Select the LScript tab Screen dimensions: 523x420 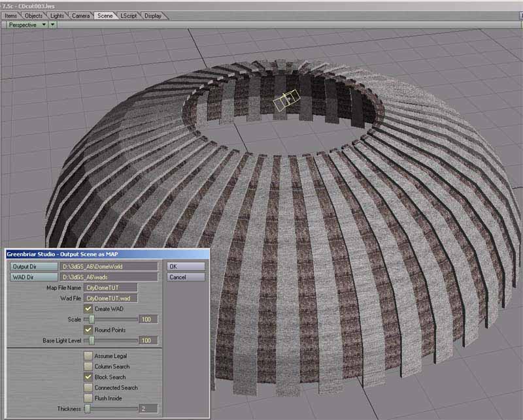[128, 15]
